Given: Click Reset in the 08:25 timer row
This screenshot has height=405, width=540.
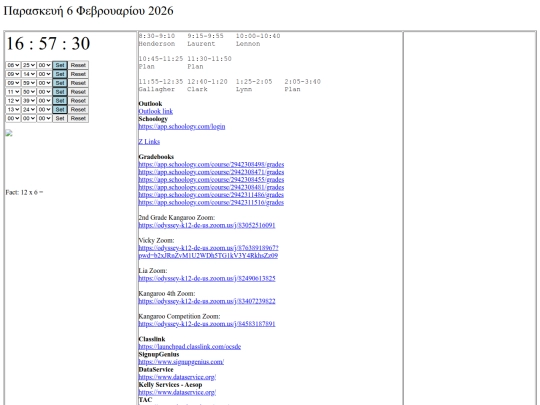Looking at the screenshot, I should [78, 65].
